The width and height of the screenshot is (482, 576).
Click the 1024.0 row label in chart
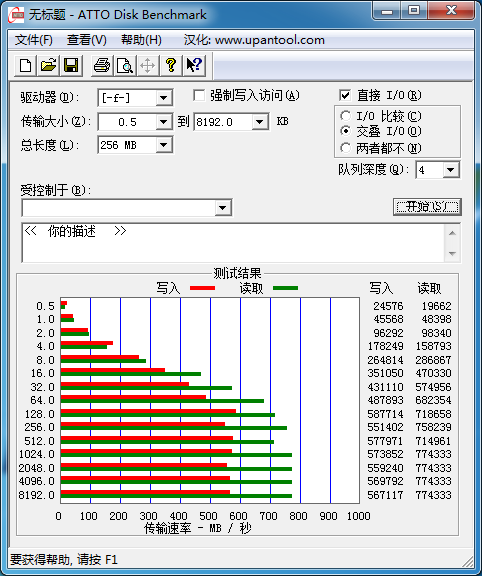[37, 454]
